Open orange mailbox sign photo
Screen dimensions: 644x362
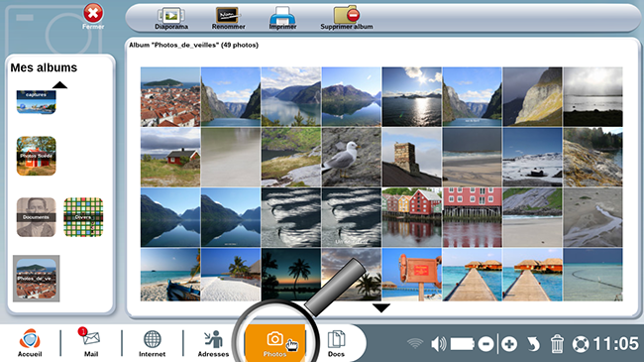pos(411,275)
